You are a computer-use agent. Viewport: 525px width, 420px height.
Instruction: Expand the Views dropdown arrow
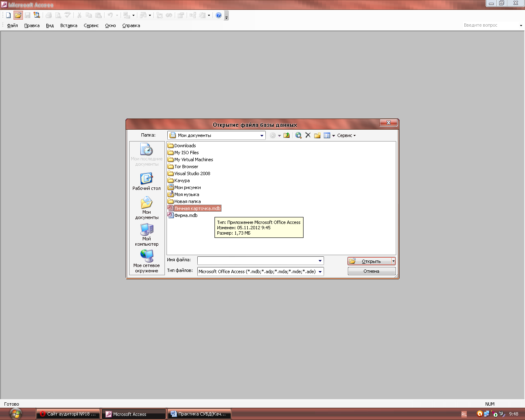pos(333,136)
